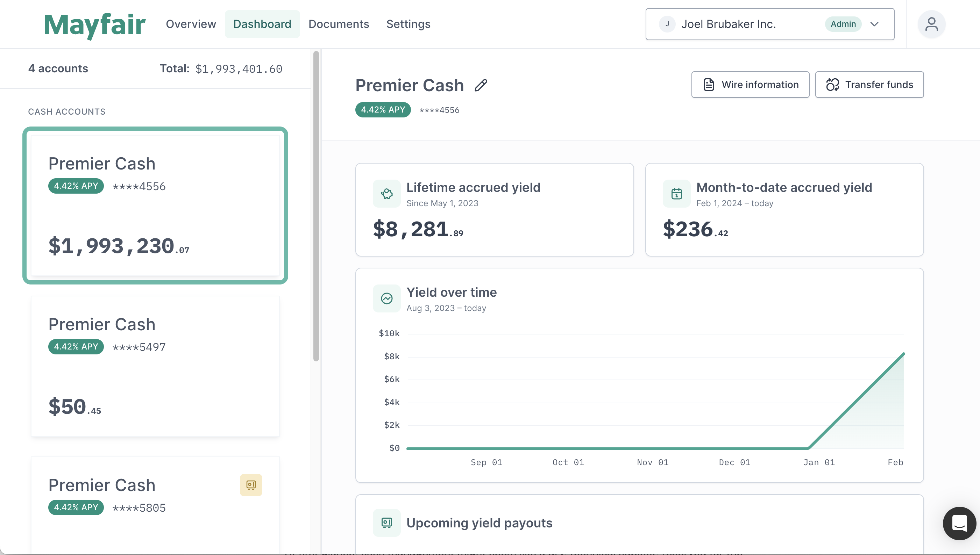Click the dropdown chevron beside Admin
The width and height of the screenshot is (980, 555).
coord(874,24)
